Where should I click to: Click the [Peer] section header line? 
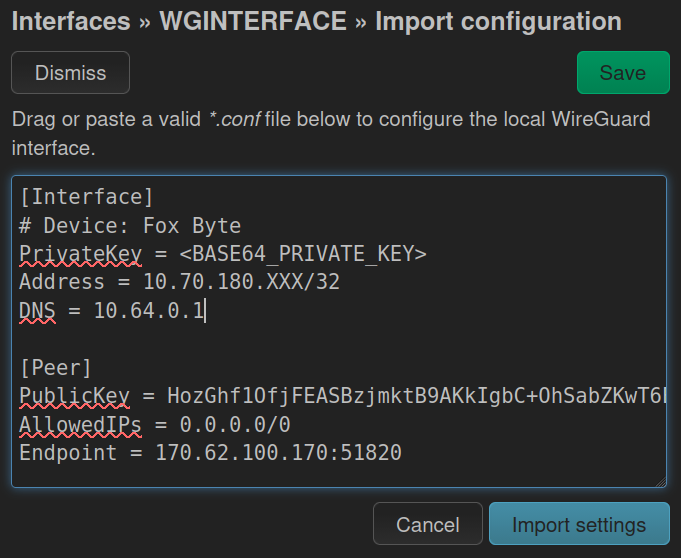(x=55, y=368)
